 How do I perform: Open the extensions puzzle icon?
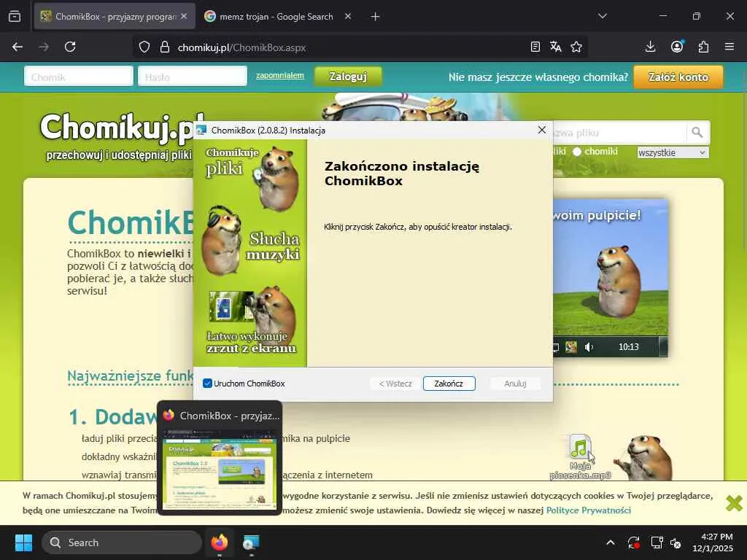point(703,47)
